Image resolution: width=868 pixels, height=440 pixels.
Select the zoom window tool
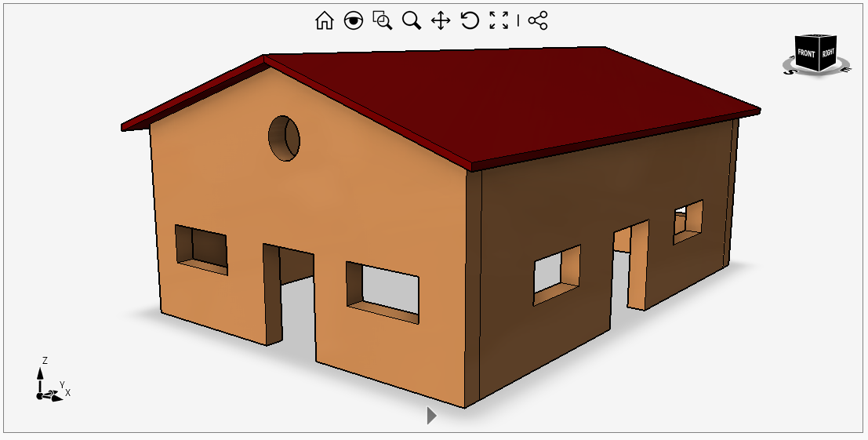point(383,21)
